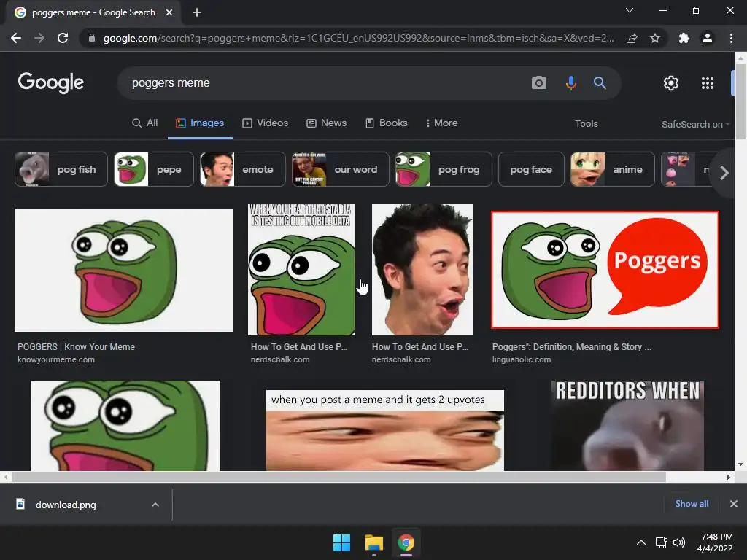Click the search by image camera icon

[x=539, y=83]
